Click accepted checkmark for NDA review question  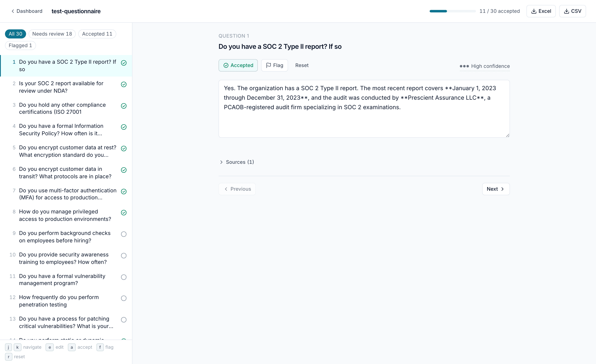tap(124, 84)
